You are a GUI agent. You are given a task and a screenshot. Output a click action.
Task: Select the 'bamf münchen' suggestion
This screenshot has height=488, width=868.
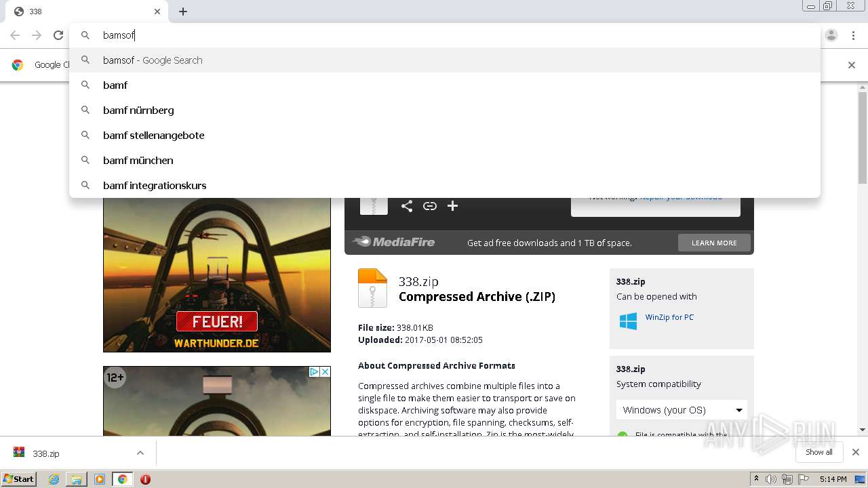(x=445, y=161)
